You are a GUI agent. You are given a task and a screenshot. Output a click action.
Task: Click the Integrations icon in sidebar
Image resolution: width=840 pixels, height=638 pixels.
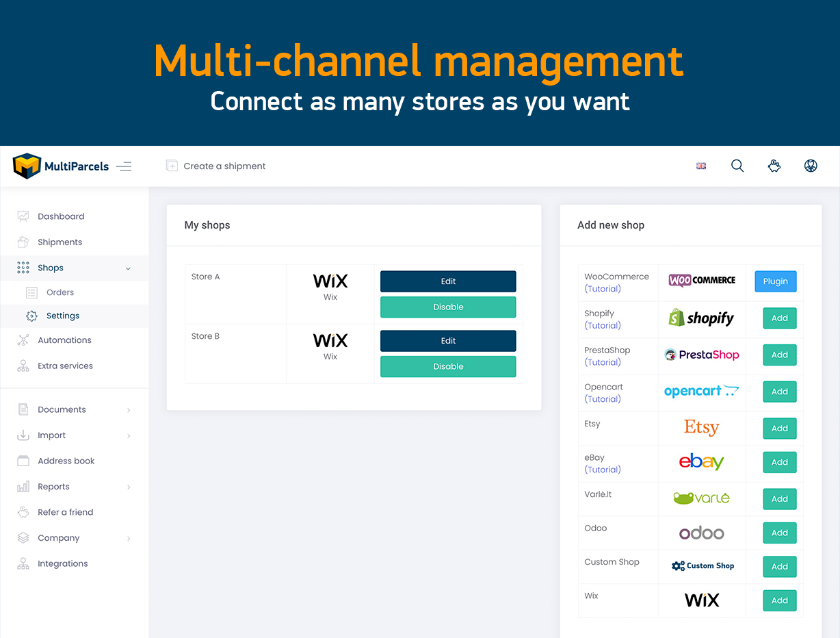point(23,563)
